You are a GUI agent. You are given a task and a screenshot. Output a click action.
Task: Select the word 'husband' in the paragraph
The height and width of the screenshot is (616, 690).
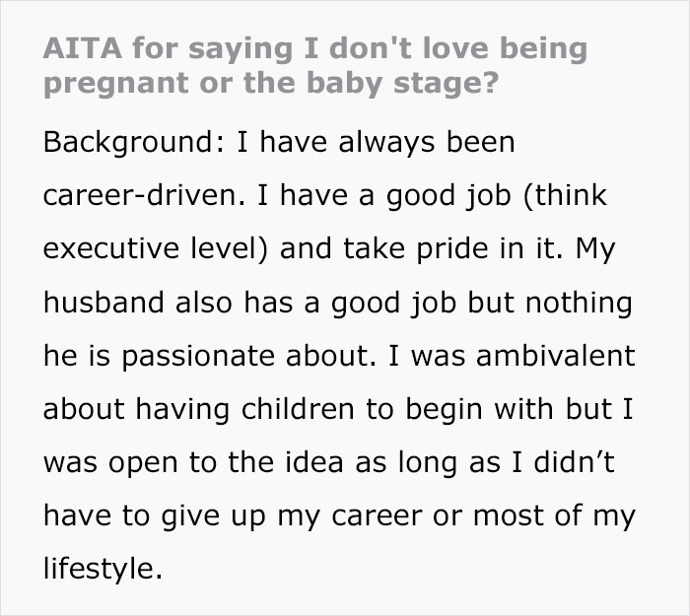pyautogui.click(x=103, y=303)
